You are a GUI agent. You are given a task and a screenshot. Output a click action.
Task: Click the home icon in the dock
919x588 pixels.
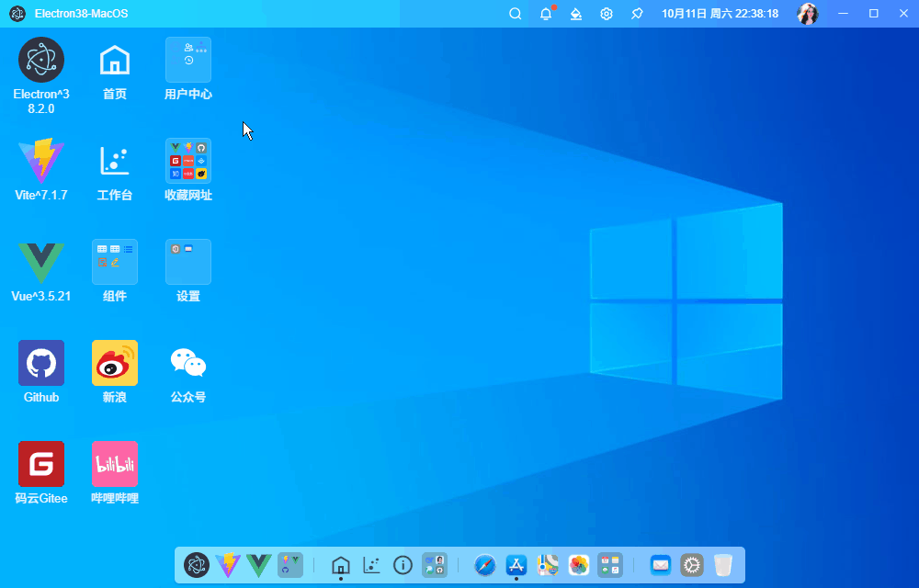341,565
